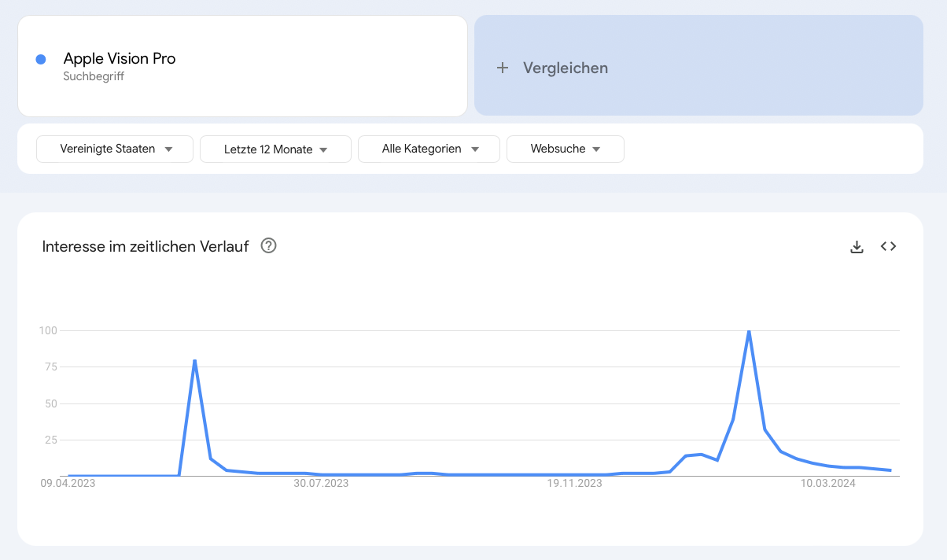947x560 pixels.
Task: Select the first spike near 75 on chart
Action: pos(194,360)
